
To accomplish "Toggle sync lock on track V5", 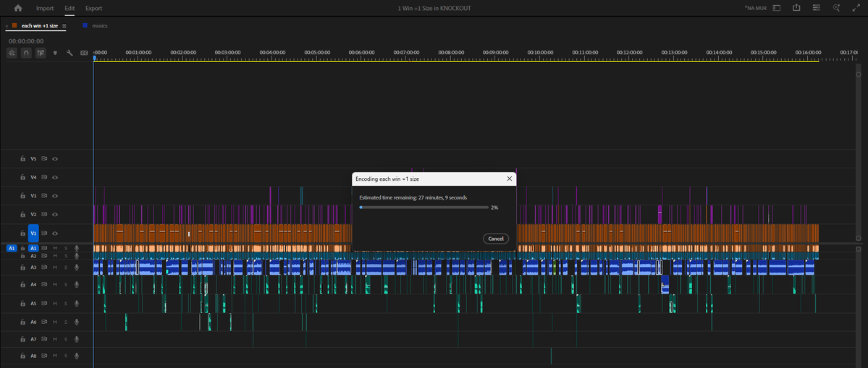I will [44, 159].
